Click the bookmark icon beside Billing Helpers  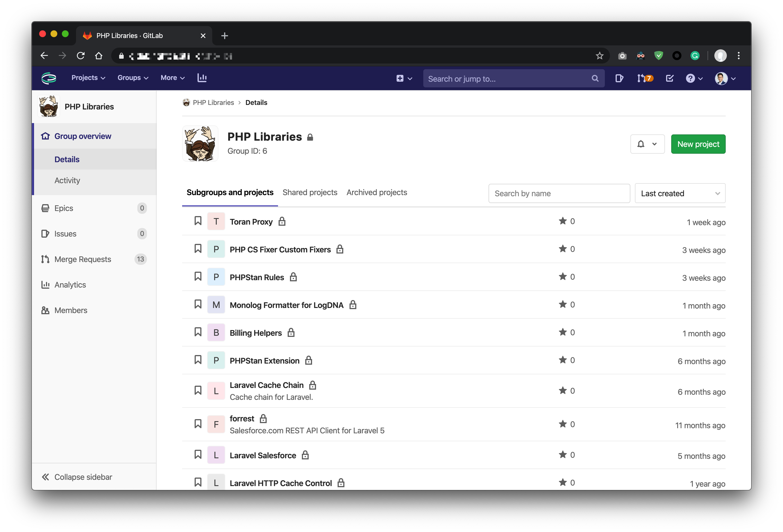pos(198,332)
